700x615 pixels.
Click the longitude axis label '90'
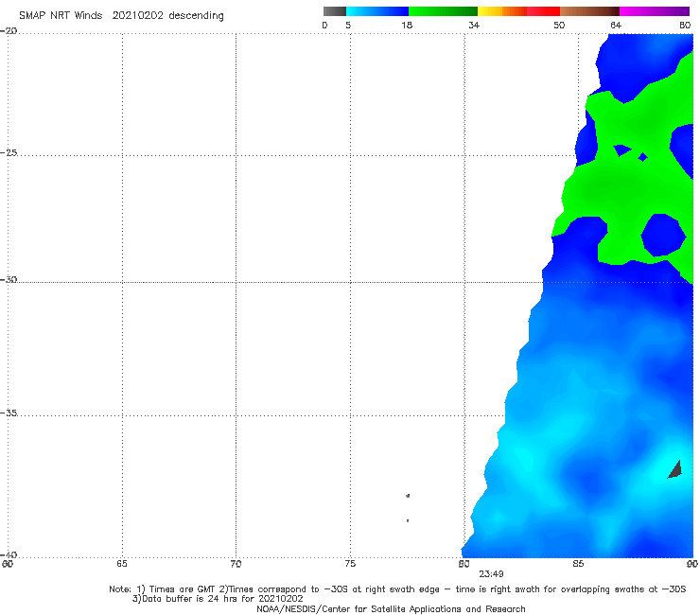click(x=692, y=564)
